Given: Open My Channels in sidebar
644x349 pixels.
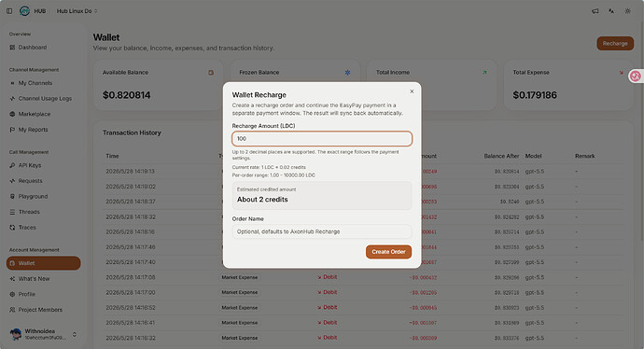Looking at the screenshot, I should [x=44, y=83].
